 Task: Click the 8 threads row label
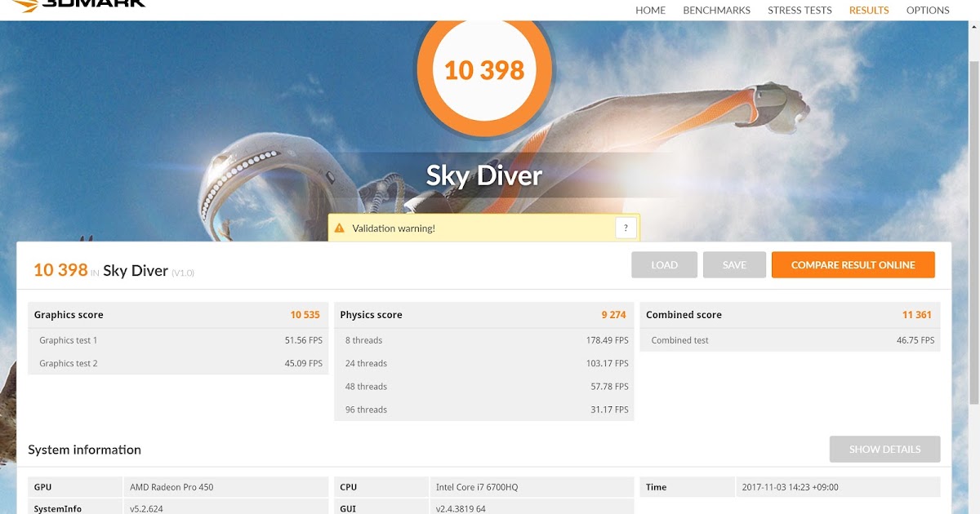pos(363,340)
